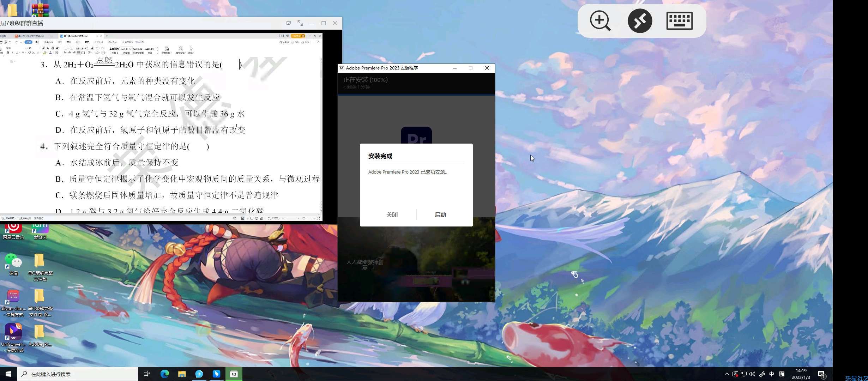Open the clock showing 14:19 2023/1/3

pyautogui.click(x=801, y=374)
